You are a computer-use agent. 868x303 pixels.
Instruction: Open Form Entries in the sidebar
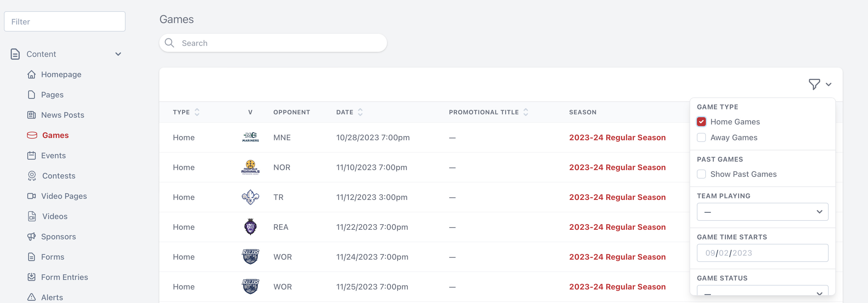tap(64, 277)
